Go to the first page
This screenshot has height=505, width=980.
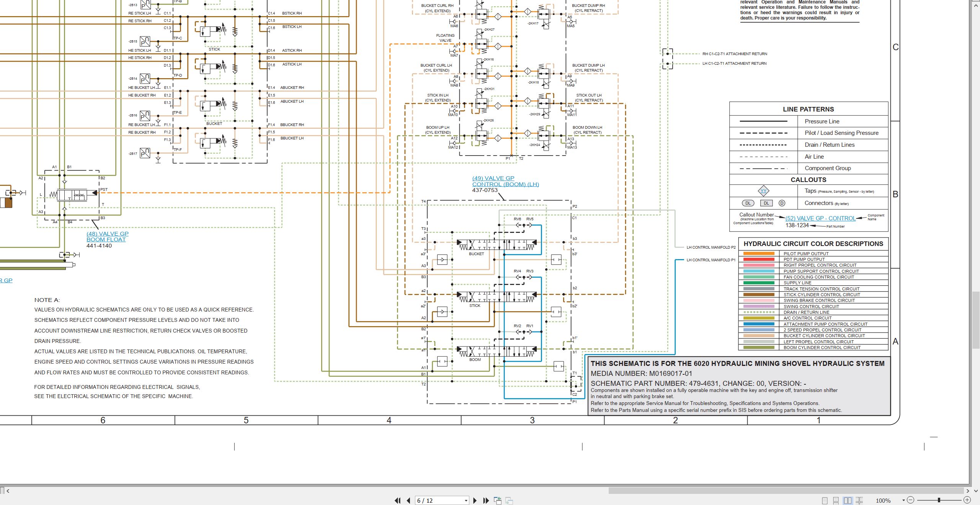tap(398, 500)
